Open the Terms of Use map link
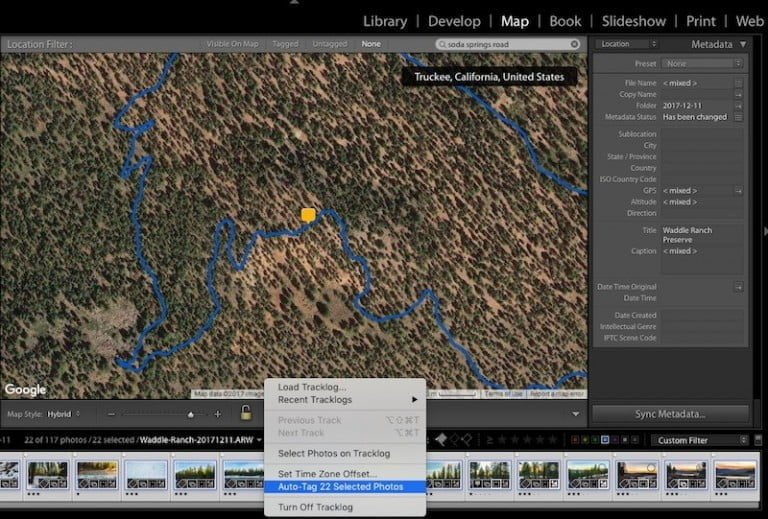Image resolution: width=768 pixels, height=519 pixels. coord(504,394)
